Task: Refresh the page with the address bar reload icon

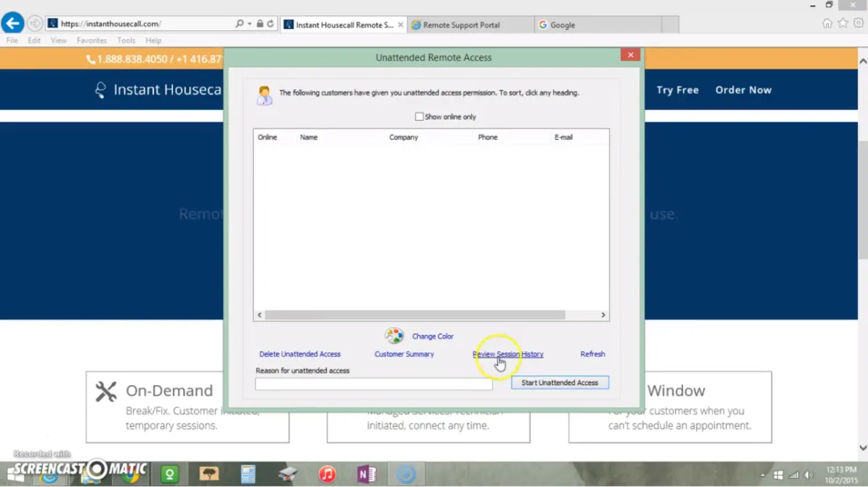Action: (x=271, y=24)
